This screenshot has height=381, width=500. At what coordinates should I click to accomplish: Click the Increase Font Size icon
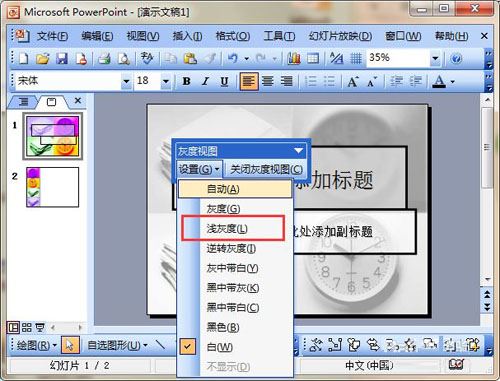pyautogui.click(x=353, y=81)
